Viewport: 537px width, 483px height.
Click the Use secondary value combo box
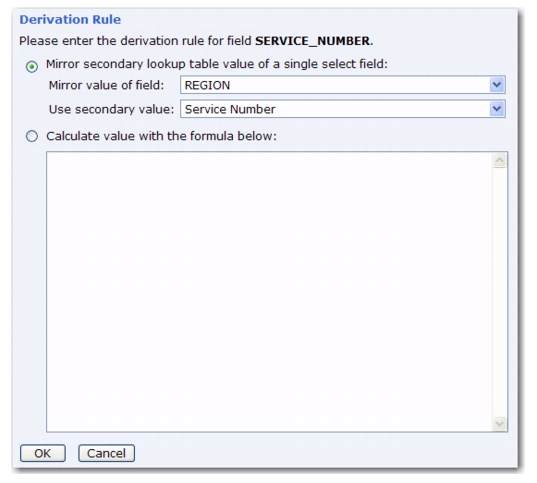coord(343,109)
